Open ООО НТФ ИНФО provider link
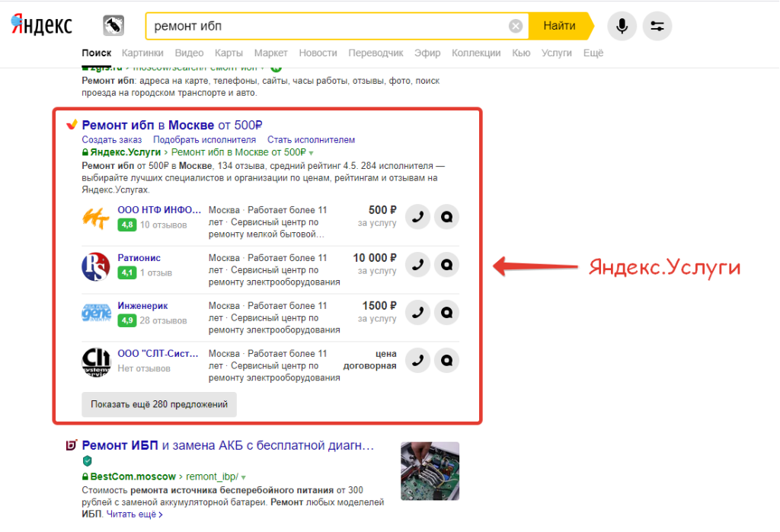 pos(159,210)
